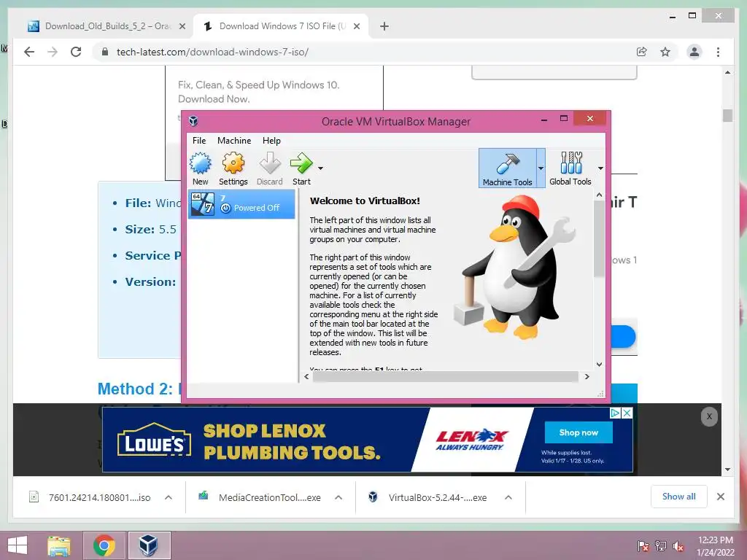Open AdChoices info triangle icon
Image resolution: width=747 pixels, height=560 pixels.
pos(616,413)
